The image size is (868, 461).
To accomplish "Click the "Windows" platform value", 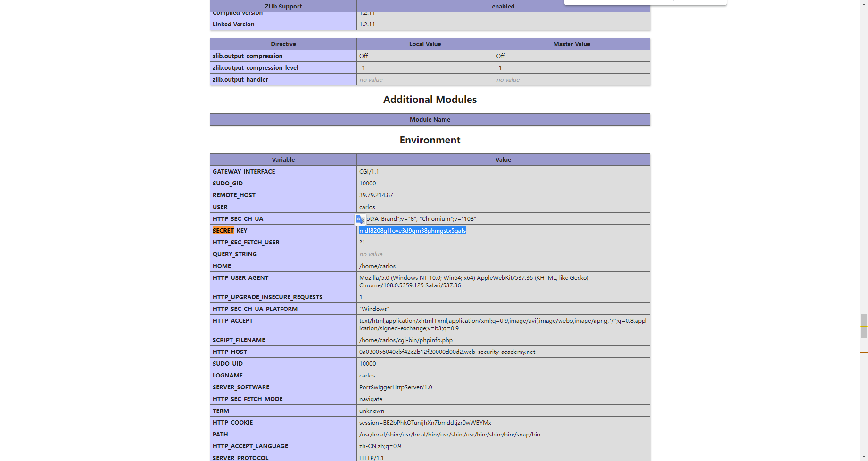I will 374,309.
